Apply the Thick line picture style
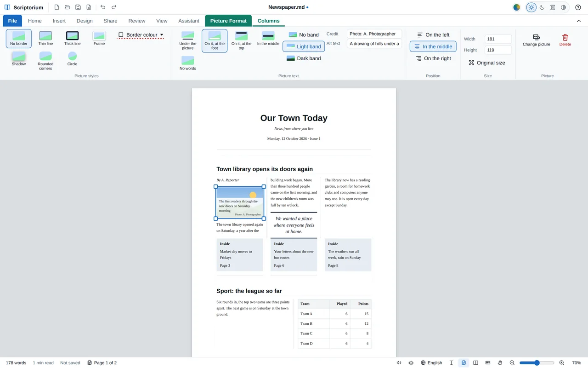The height and width of the screenshot is (368, 588). (72, 39)
